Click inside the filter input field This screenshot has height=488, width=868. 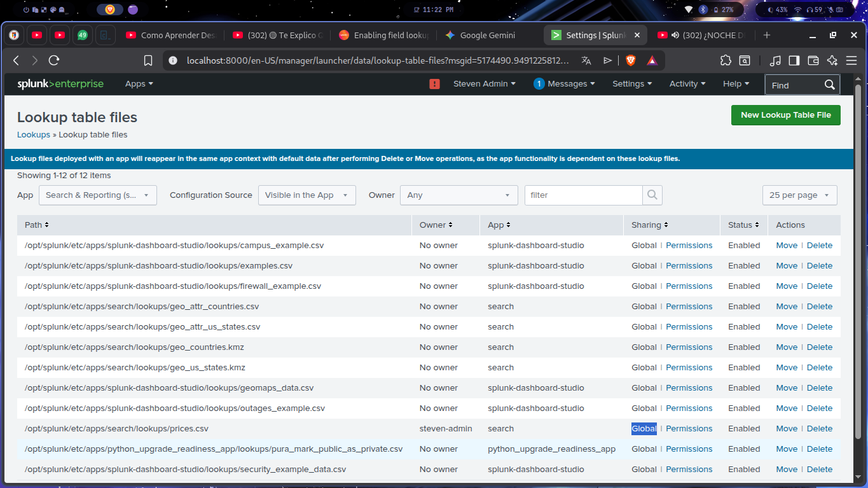click(582, 195)
